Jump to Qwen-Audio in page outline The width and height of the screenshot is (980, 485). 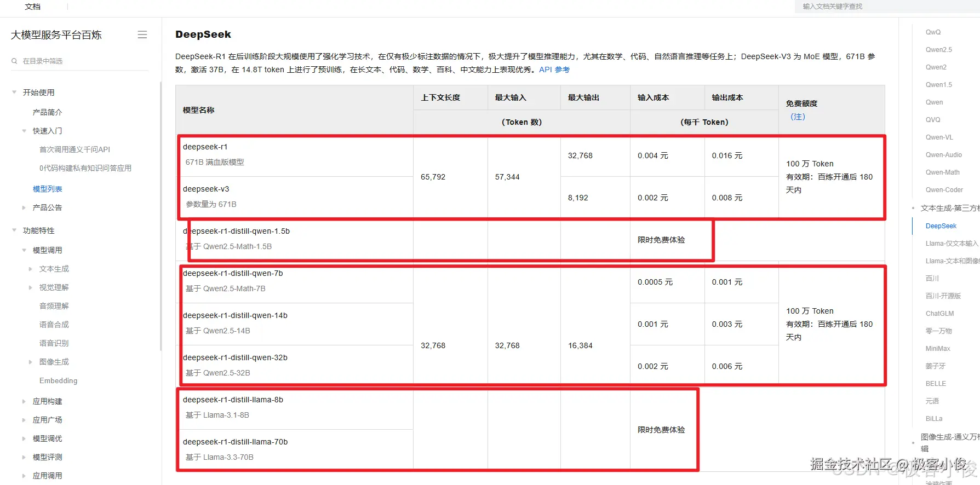(944, 155)
